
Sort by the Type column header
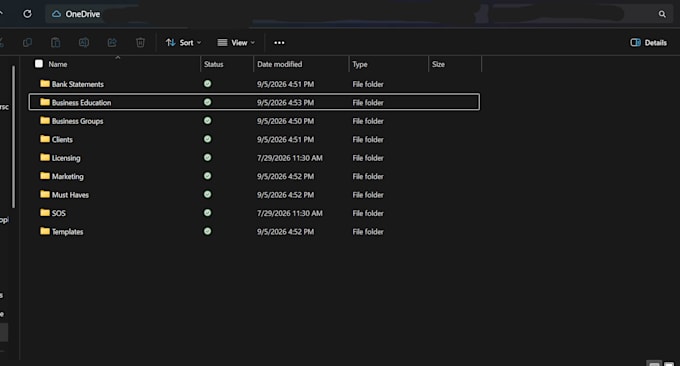tap(360, 64)
